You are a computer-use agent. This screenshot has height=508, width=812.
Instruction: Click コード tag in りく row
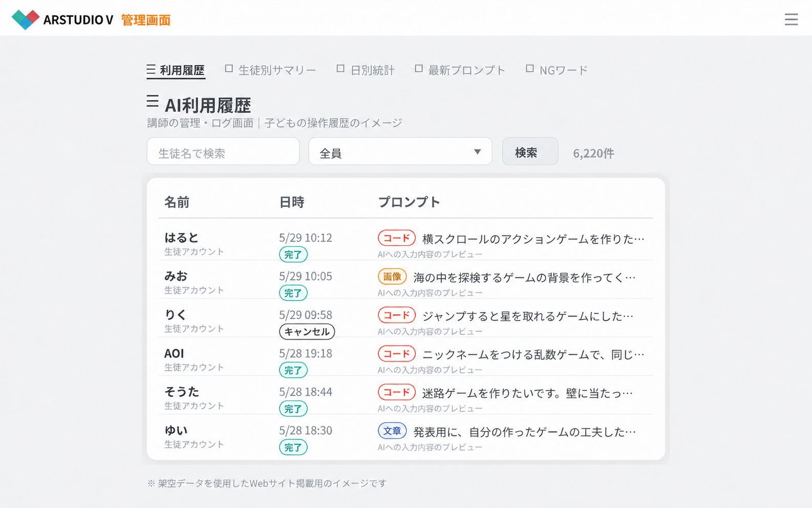point(397,315)
